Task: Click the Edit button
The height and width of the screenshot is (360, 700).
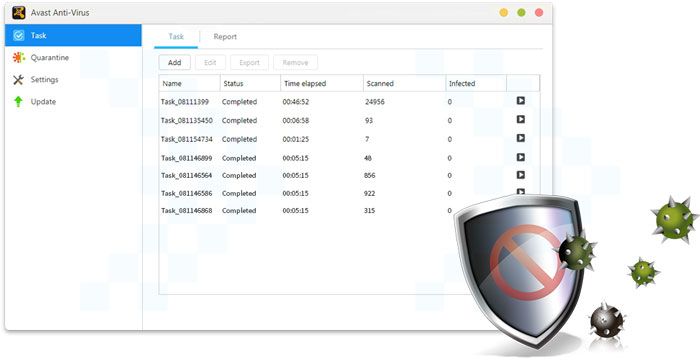Action: pos(210,63)
